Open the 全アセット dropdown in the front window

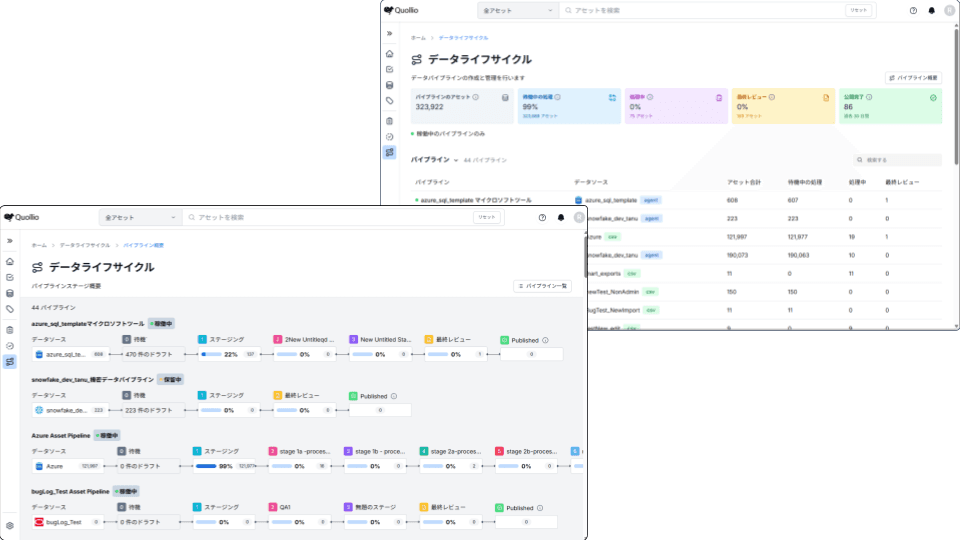click(140, 217)
